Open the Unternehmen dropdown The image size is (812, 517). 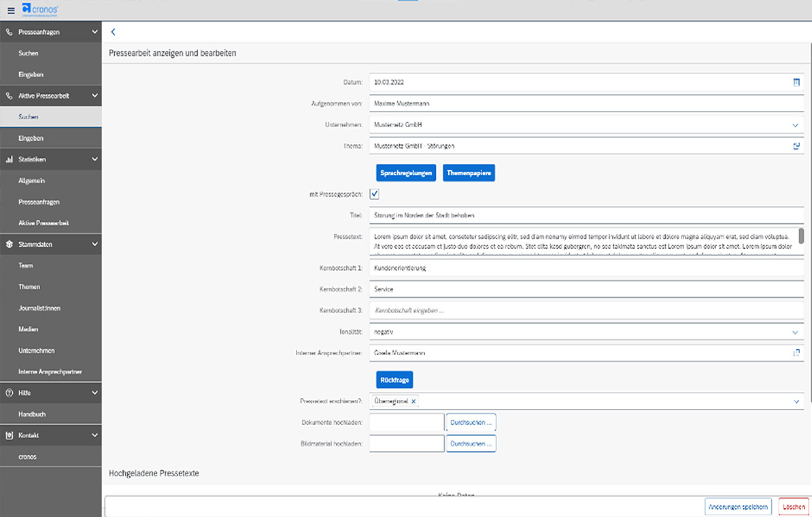(796, 125)
